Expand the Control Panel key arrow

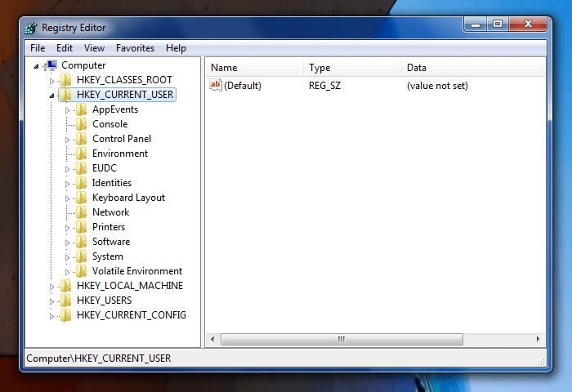pyautogui.click(x=67, y=140)
